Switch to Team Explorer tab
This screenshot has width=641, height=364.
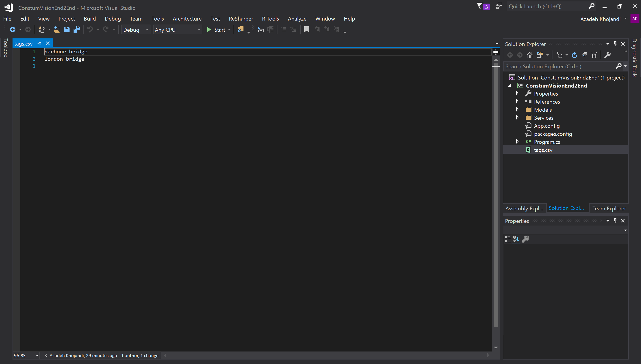(609, 209)
